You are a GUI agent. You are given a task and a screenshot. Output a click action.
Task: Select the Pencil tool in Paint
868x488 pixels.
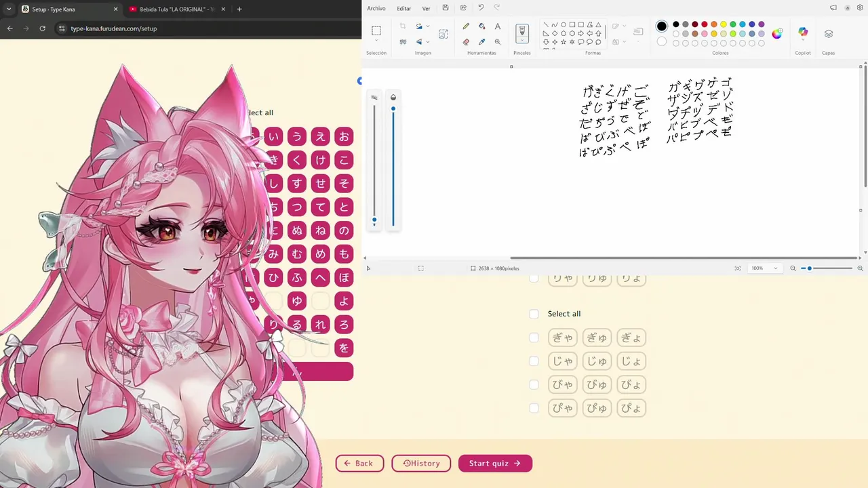[x=466, y=26]
